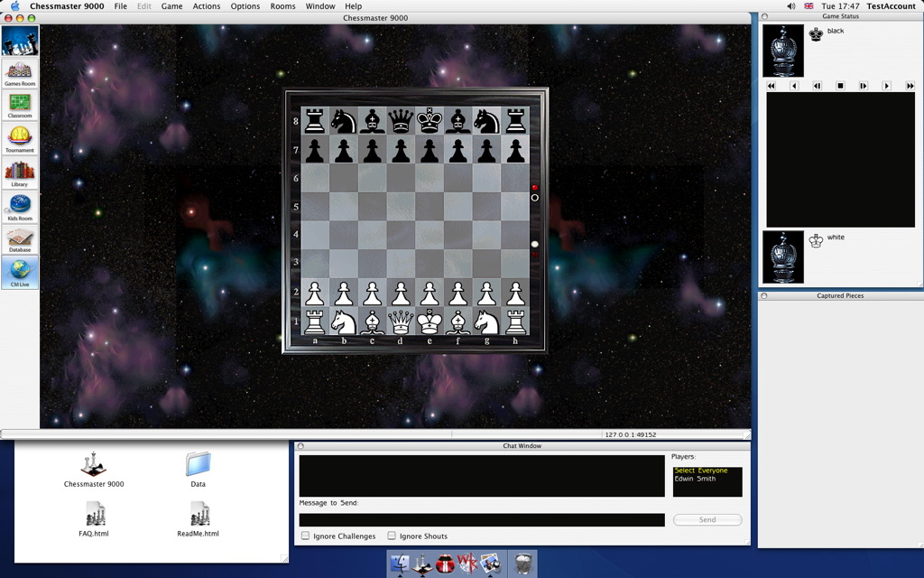Screen dimensions: 924x578
Task: Play moves forward with right arrow
Action: click(x=886, y=86)
